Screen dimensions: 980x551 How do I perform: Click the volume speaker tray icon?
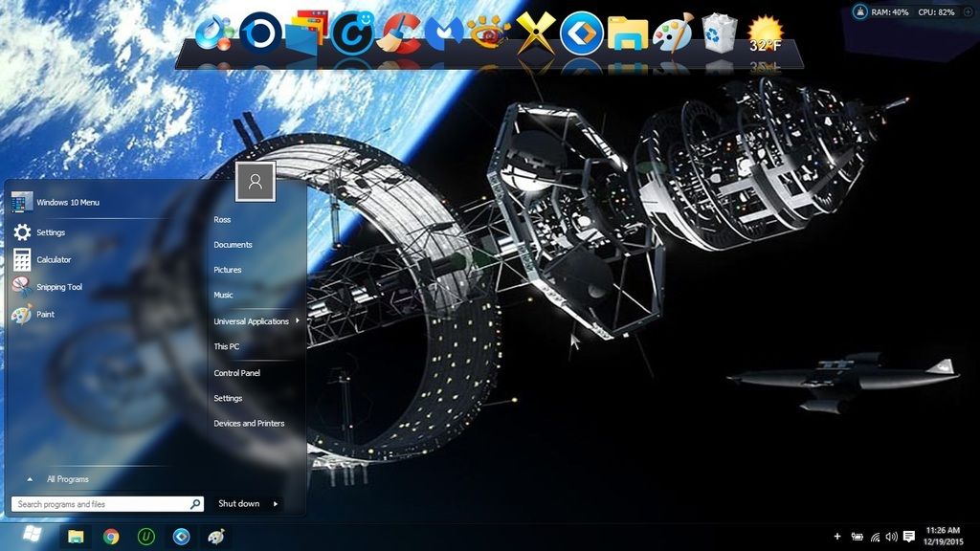pos(892,537)
